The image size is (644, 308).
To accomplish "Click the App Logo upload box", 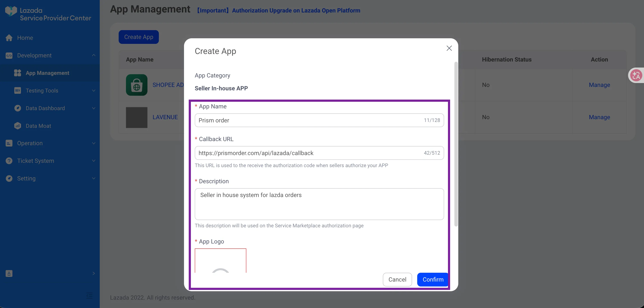I will click(221, 261).
